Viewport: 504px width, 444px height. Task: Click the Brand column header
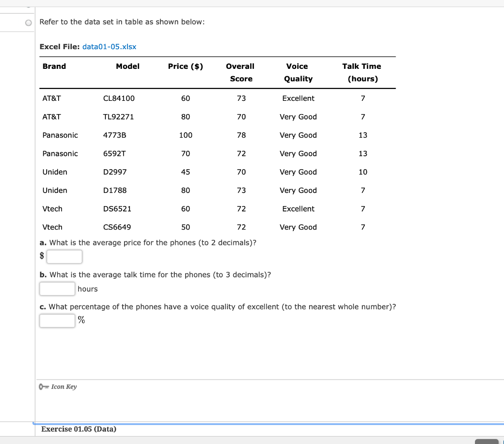54,66
